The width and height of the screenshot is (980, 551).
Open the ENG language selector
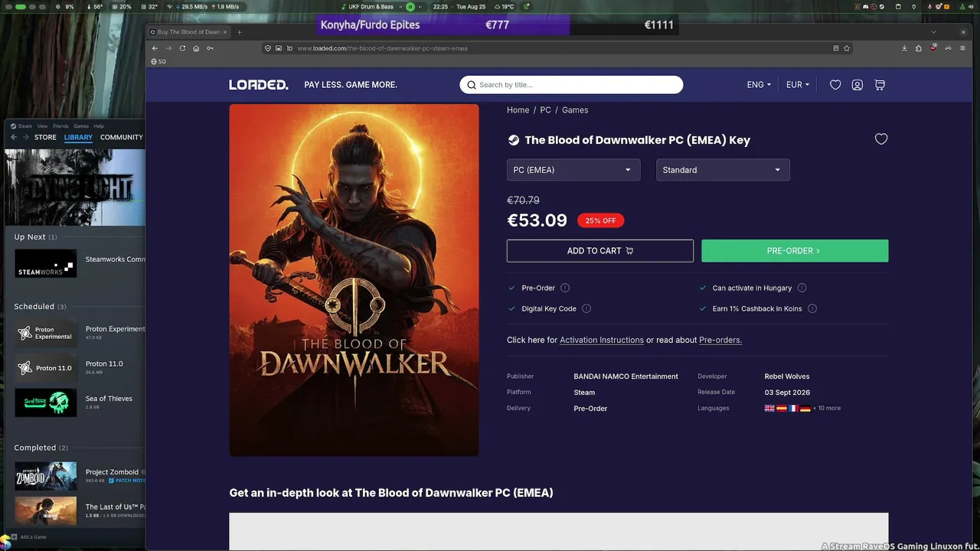(759, 85)
